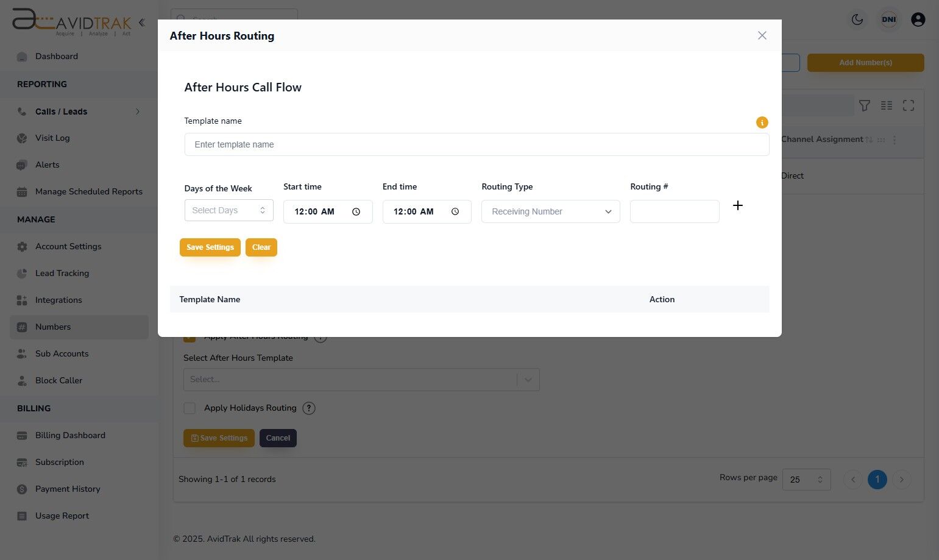
Task: Check the Apply Holidays Routing checkbox
Action: (x=190, y=408)
